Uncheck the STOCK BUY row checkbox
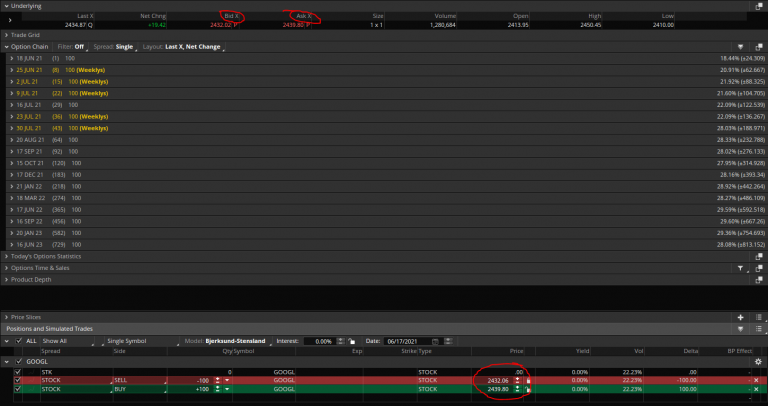The width and height of the screenshot is (768, 406). [17, 389]
